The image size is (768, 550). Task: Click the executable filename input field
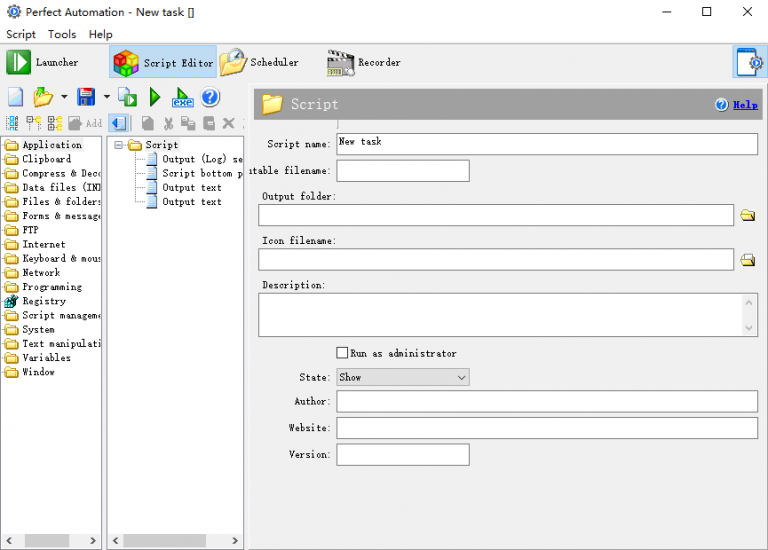pos(403,171)
